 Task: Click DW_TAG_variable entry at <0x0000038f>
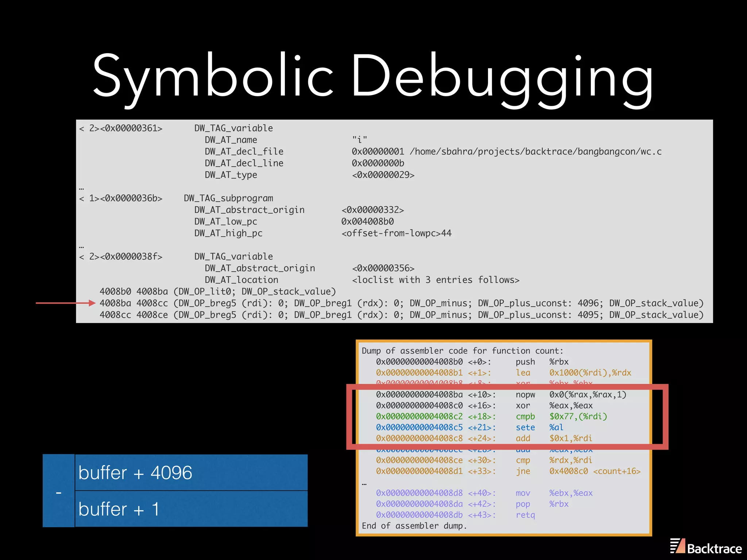coord(176,257)
